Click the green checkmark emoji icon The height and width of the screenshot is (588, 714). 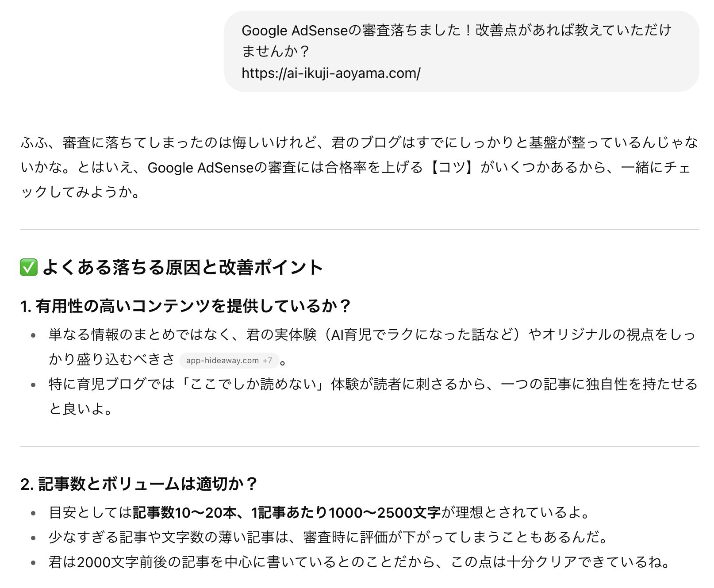point(29,268)
